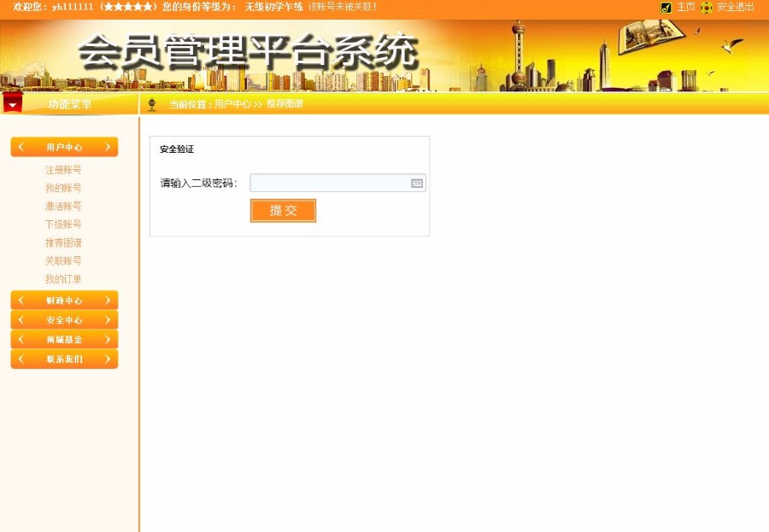Expand the 财政中心 section

coord(64,300)
